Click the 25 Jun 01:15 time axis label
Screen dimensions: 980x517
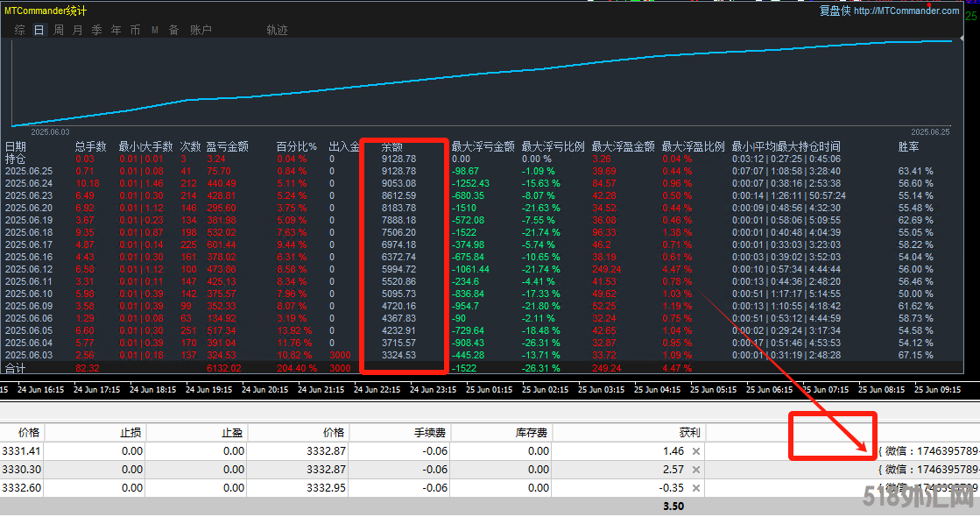click(x=489, y=389)
